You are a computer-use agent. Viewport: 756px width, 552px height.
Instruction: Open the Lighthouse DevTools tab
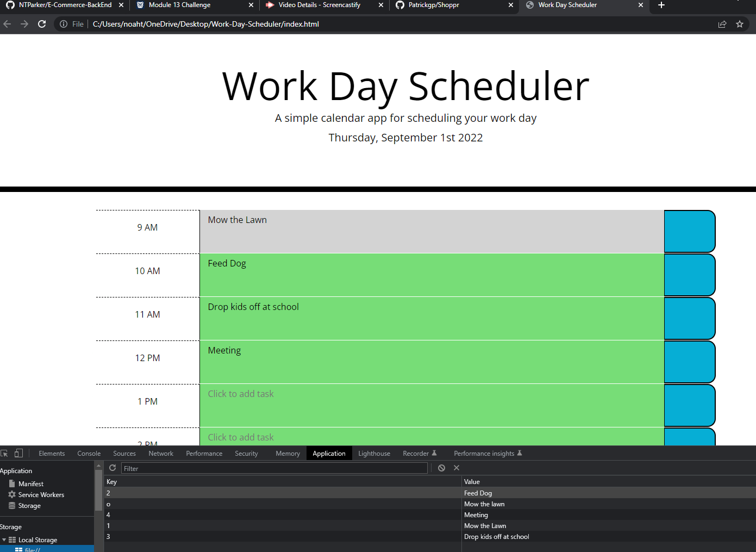click(374, 453)
